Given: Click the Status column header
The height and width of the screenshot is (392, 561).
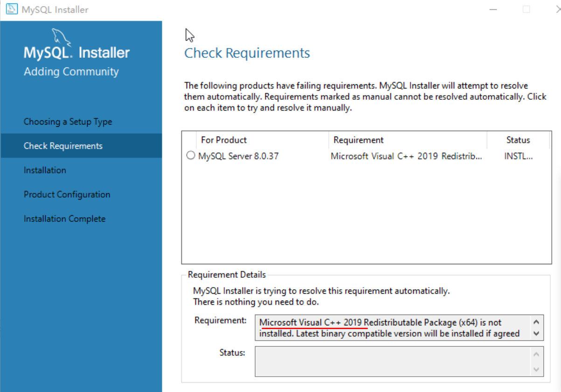Looking at the screenshot, I should pyautogui.click(x=518, y=140).
